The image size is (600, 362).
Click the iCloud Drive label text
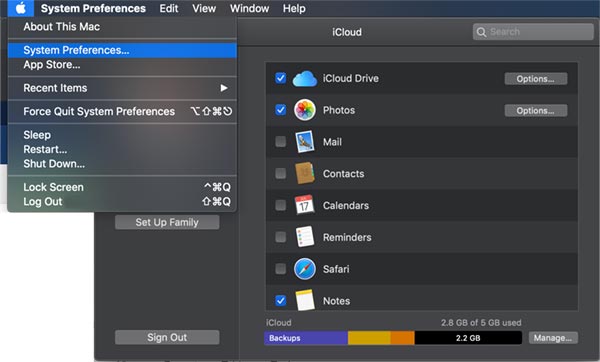coord(351,78)
